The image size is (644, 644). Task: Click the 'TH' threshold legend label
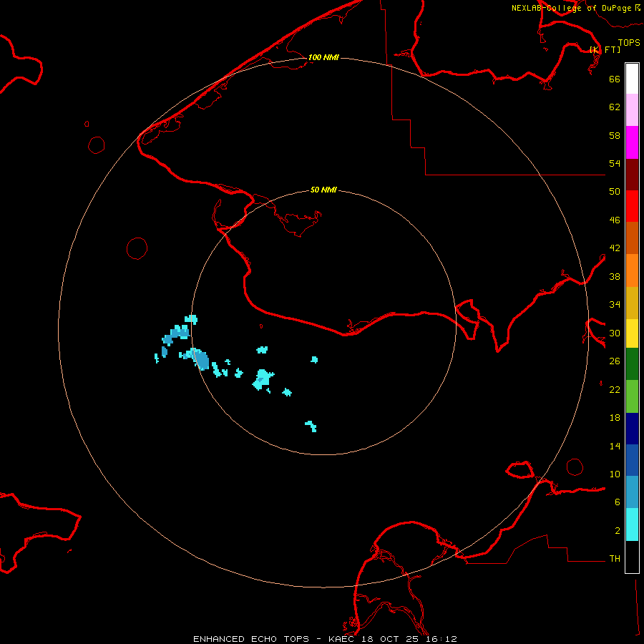pyautogui.click(x=615, y=559)
